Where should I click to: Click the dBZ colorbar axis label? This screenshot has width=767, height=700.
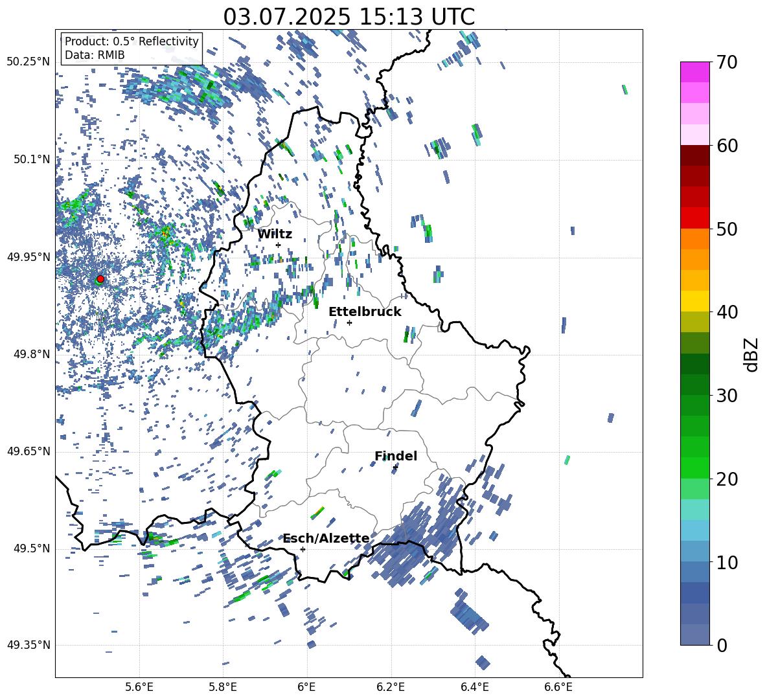click(x=752, y=354)
